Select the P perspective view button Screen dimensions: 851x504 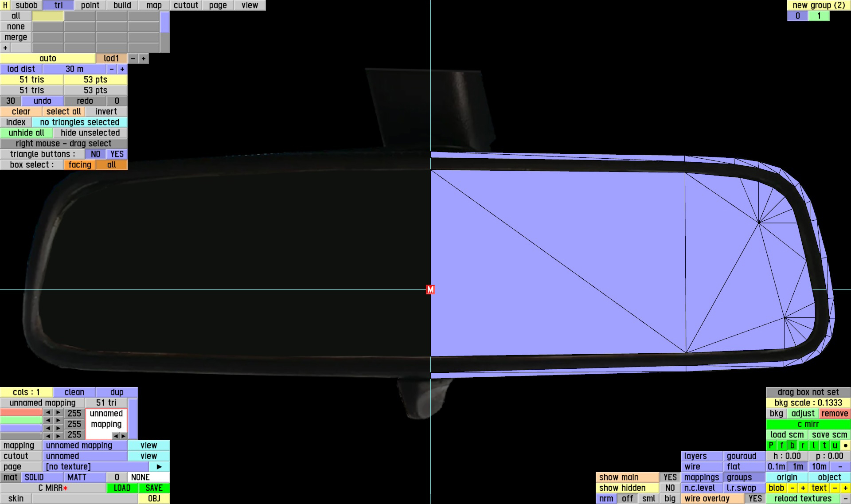coord(771,445)
